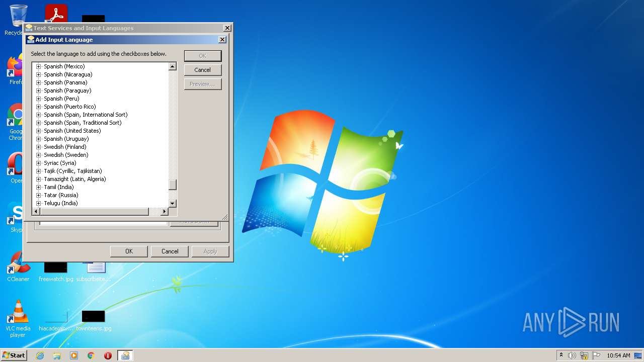
Task: Select Telugu (India) language entry
Action: click(x=60, y=203)
